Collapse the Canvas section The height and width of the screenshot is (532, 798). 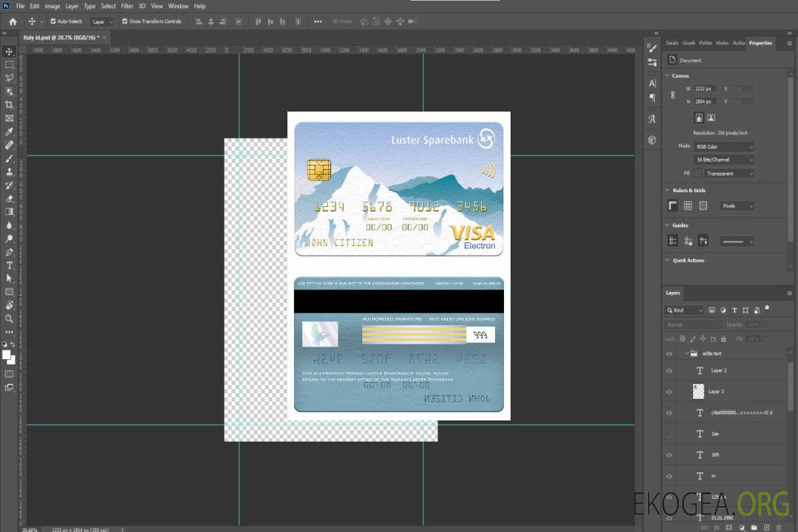coord(667,75)
